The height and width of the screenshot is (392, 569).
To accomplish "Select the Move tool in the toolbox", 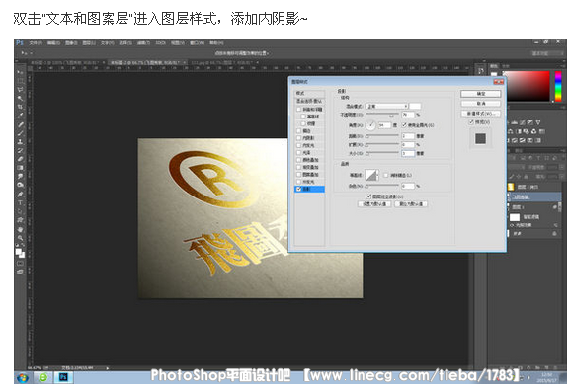I will point(20,72).
